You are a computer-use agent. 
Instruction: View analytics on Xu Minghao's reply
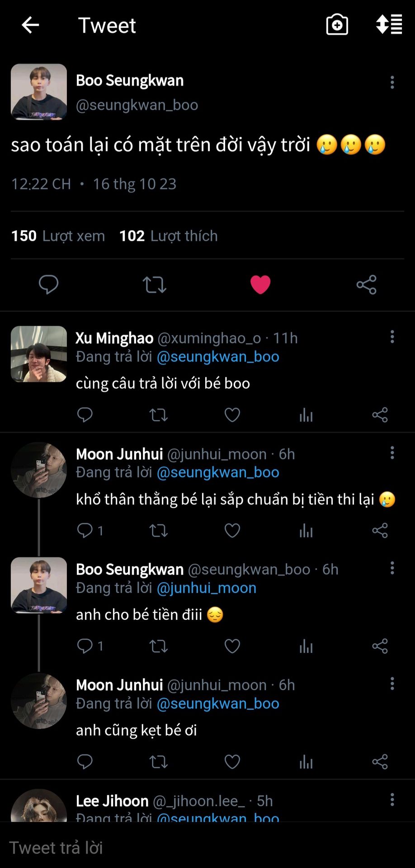(306, 415)
